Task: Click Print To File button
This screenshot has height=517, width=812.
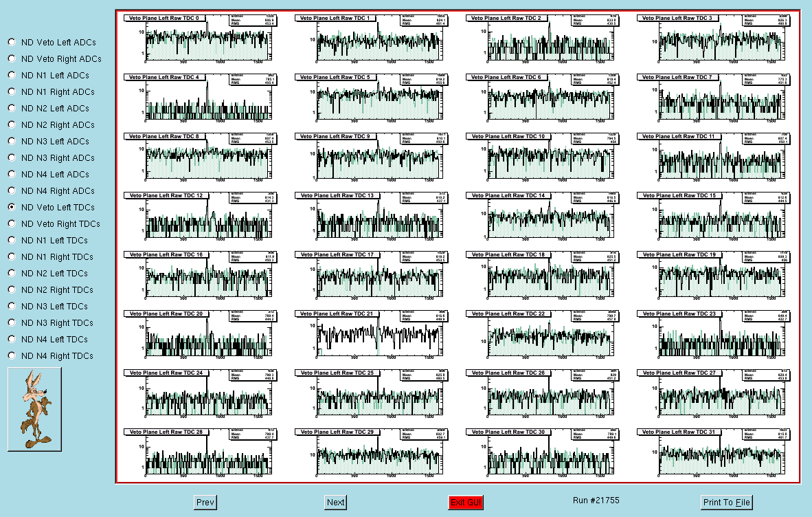Action: click(727, 502)
